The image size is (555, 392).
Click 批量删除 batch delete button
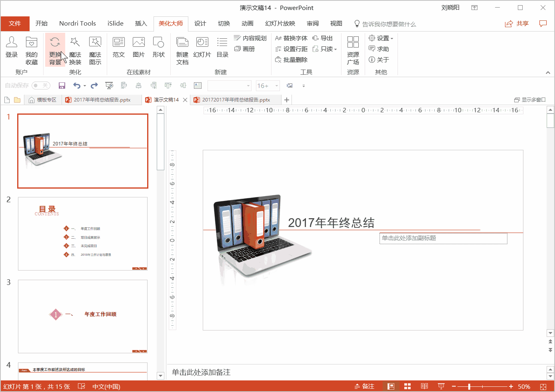[291, 60]
